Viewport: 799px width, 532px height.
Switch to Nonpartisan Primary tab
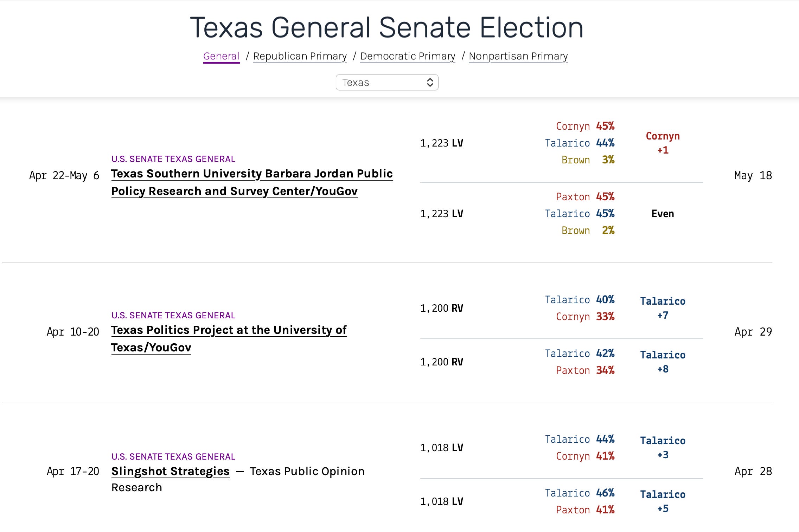tap(518, 56)
